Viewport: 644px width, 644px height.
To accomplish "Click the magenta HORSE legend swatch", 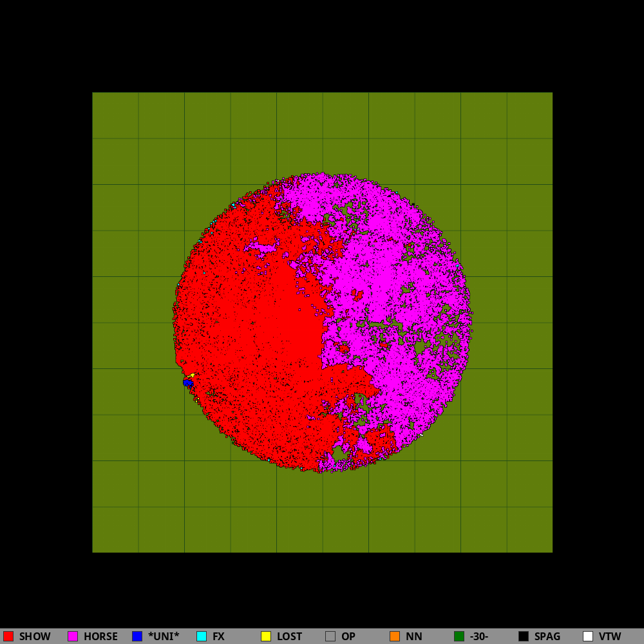I will 73,636.
